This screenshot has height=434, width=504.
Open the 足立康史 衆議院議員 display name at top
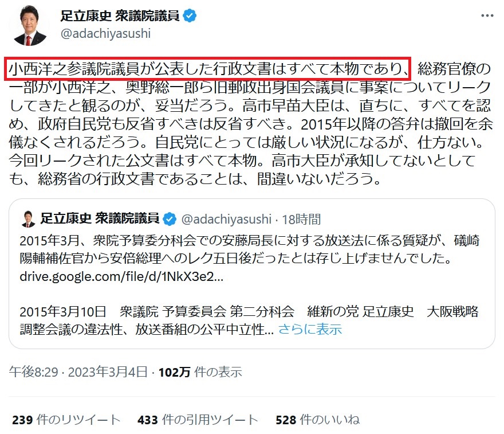(x=120, y=15)
